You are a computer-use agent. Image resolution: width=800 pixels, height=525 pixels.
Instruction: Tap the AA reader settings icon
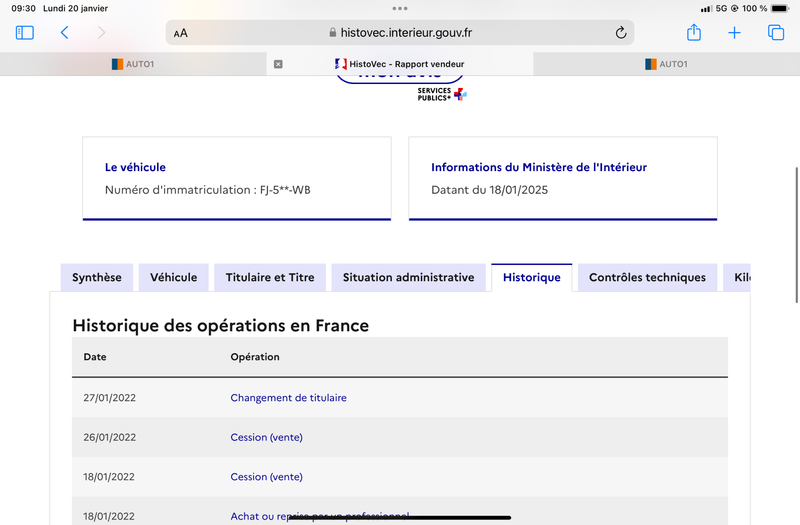coord(181,33)
